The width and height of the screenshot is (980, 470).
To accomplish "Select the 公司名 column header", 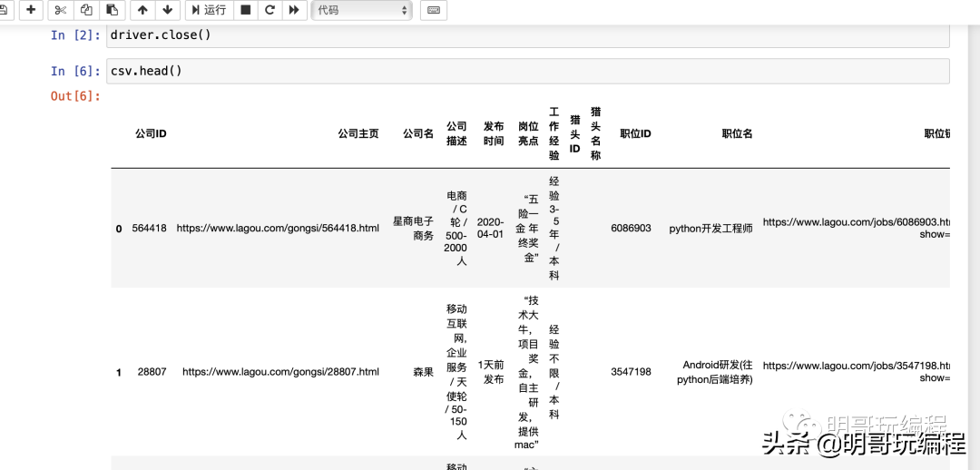I will point(418,133).
